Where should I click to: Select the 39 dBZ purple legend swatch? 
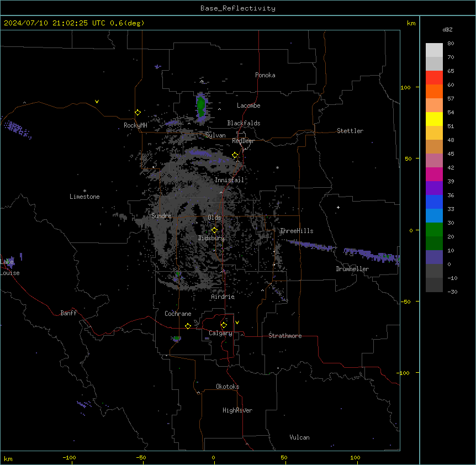434,188
